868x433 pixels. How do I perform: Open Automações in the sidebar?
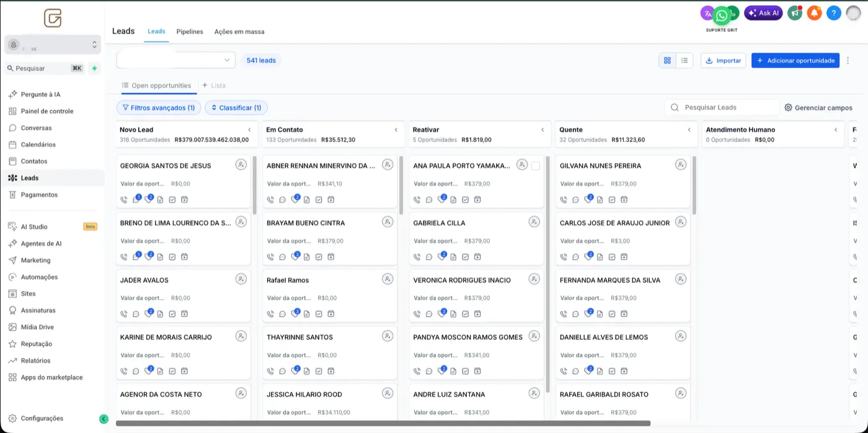(x=39, y=278)
